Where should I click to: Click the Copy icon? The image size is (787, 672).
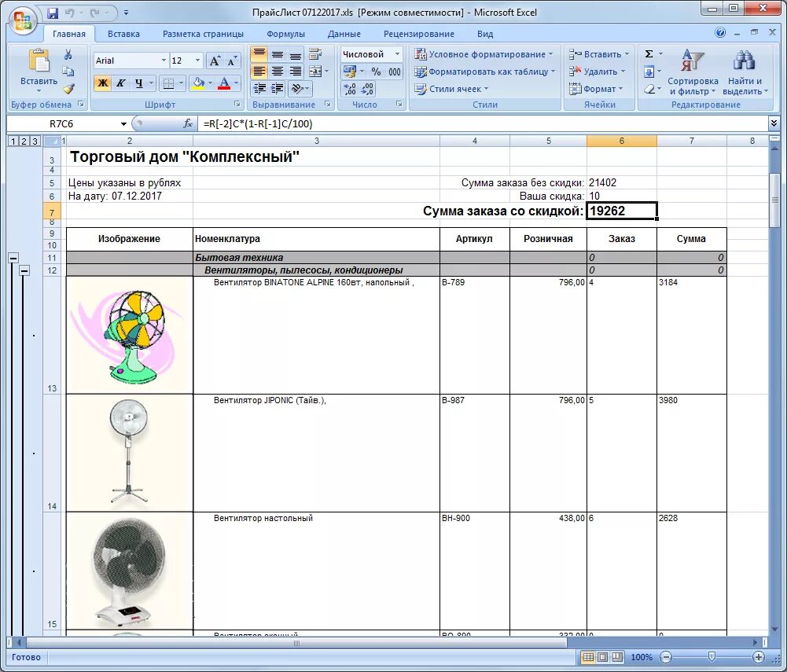pyautogui.click(x=68, y=72)
